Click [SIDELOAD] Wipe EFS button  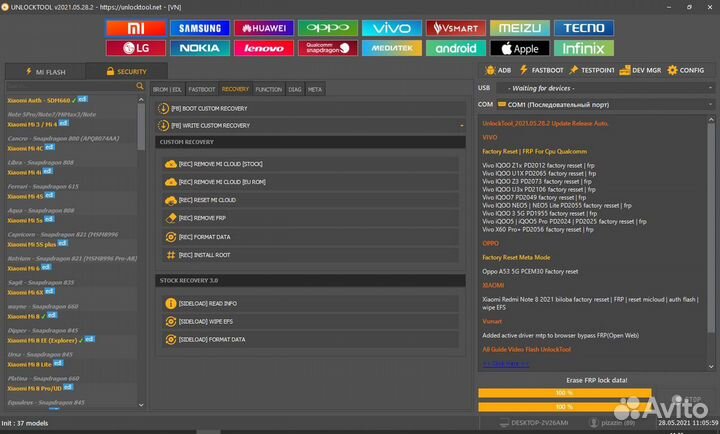[x=208, y=321]
